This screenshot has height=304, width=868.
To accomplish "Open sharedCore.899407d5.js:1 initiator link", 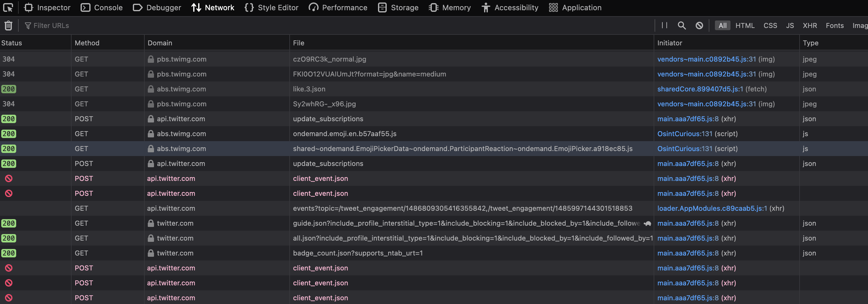I will [700, 89].
